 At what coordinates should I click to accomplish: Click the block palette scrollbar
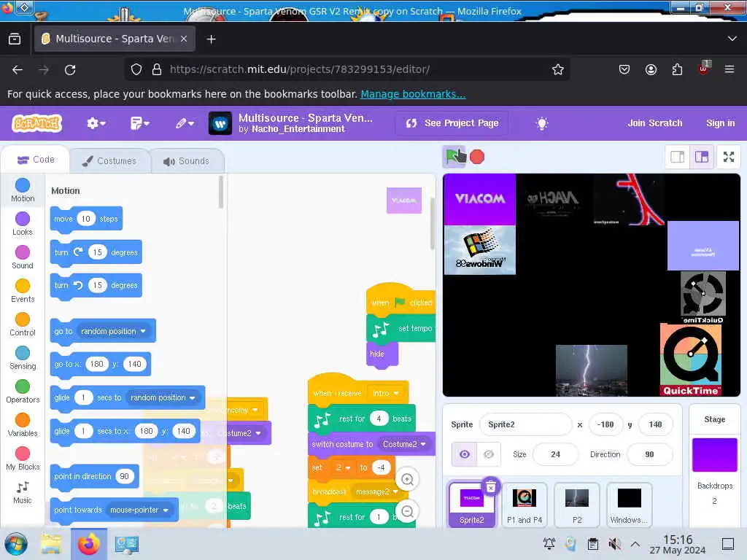click(220, 192)
